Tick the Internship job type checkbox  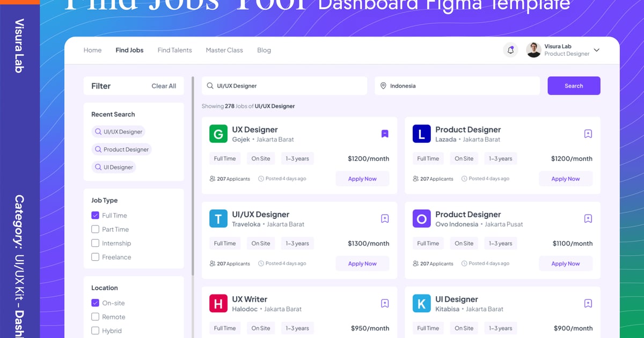(x=95, y=244)
